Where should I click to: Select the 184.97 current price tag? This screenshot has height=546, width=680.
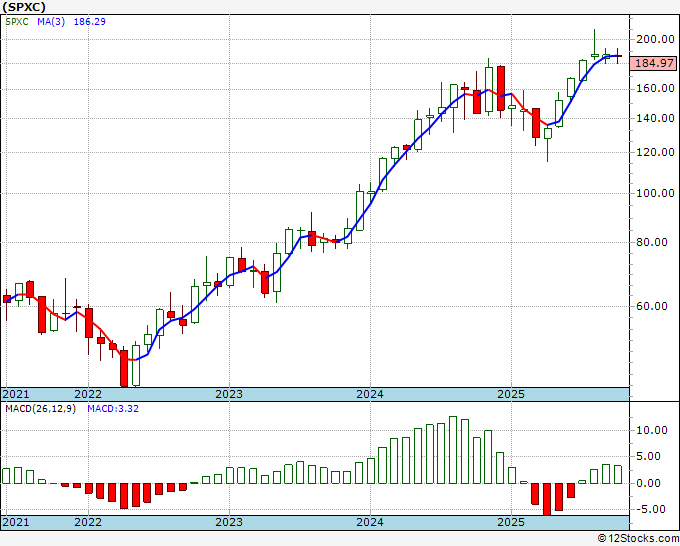(653, 63)
